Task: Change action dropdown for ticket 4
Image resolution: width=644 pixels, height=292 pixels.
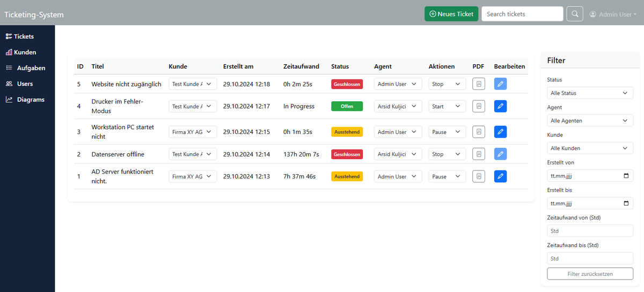Action: point(447,107)
